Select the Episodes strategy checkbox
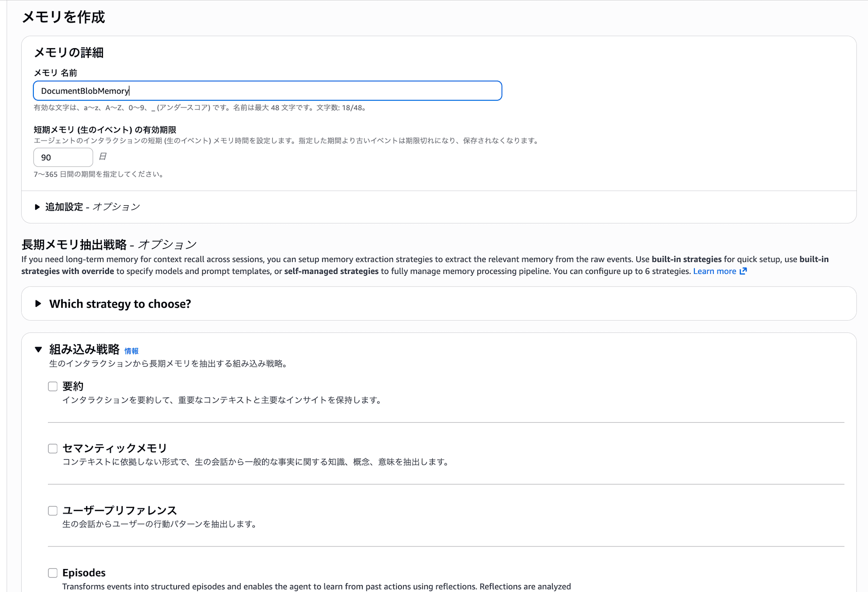Image resolution: width=868 pixels, height=592 pixels. [x=53, y=573]
